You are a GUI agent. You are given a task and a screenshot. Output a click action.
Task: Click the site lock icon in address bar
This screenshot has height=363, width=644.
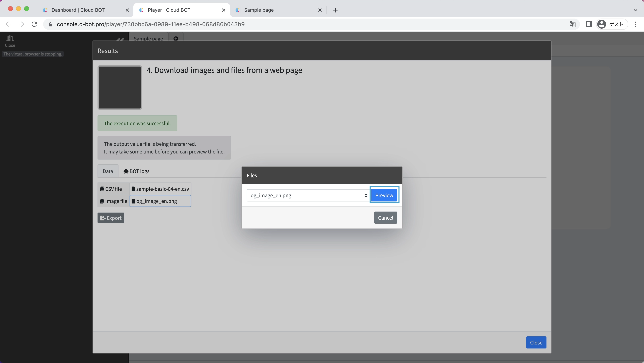click(50, 24)
